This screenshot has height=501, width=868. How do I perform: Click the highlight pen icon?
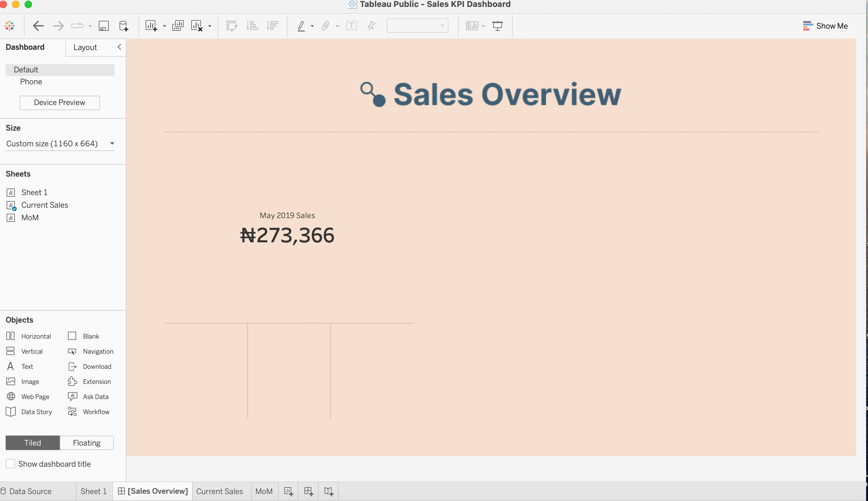301,26
